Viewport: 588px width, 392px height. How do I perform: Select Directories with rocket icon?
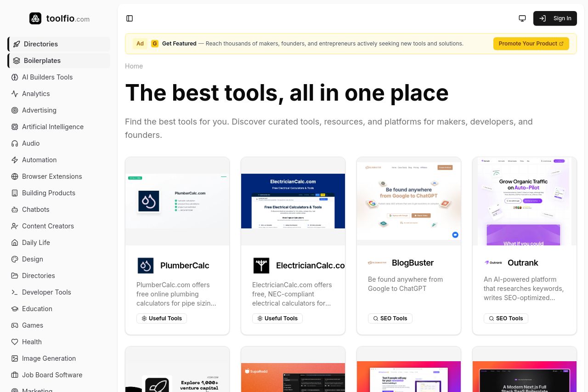point(40,44)
